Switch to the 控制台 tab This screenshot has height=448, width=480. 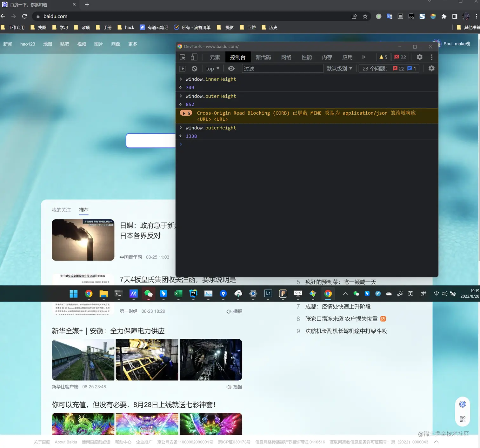pyautogui.click(x=238, y=57)
